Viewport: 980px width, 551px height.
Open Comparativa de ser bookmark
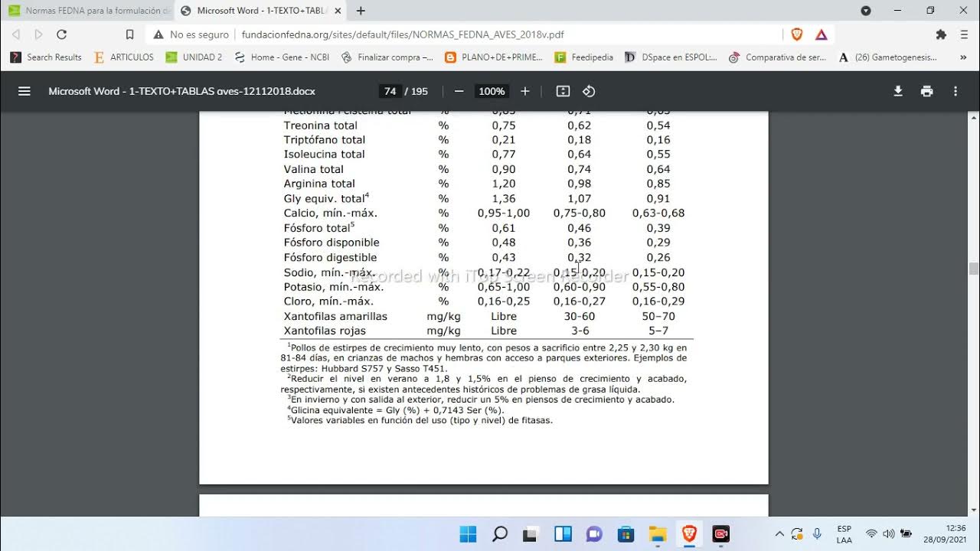coord(778,57)
